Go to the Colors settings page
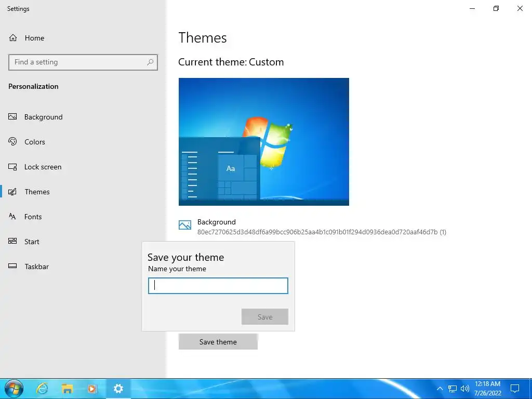This screenshot has height=399, width=532. (x=83, y=142)
